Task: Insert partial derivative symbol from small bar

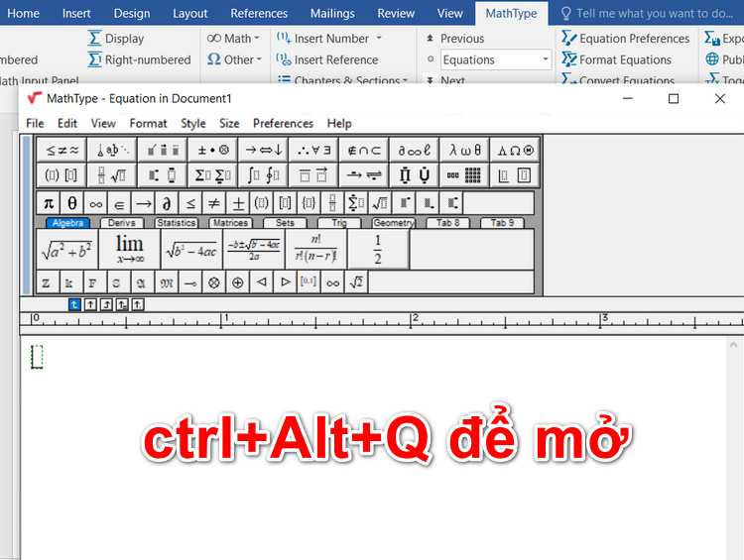Action: point(167,204)
